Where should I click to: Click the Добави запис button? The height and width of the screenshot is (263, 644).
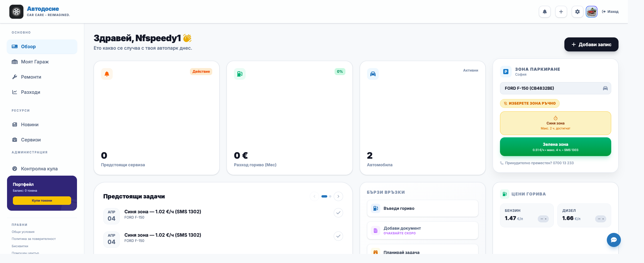click(591, 44)
